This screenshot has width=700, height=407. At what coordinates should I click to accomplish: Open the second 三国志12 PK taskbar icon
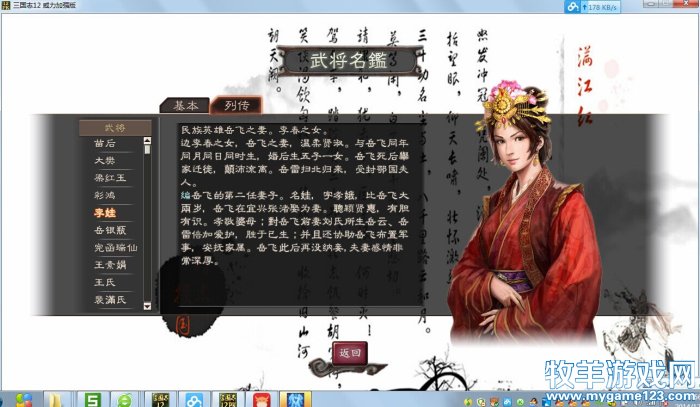(228, 400)
